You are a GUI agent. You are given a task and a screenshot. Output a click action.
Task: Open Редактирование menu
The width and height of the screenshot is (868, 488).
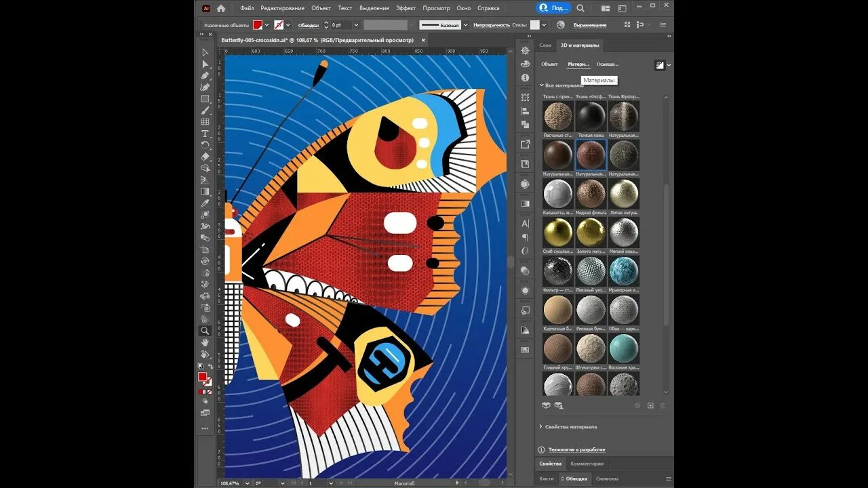pyautogui.click(x=283, y=8)
